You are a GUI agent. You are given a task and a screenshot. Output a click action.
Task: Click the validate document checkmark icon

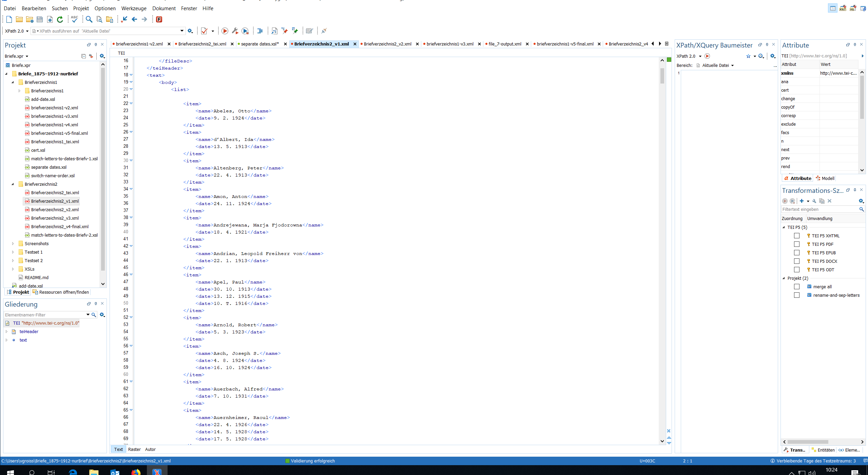pyautogui.click(x=204, y=31)
